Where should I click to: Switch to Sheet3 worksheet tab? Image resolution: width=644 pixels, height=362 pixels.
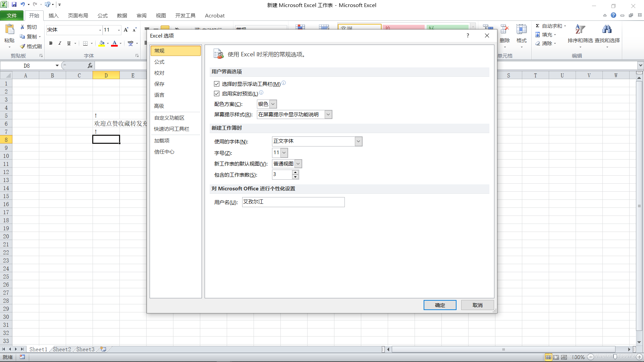tap(85, 349)
